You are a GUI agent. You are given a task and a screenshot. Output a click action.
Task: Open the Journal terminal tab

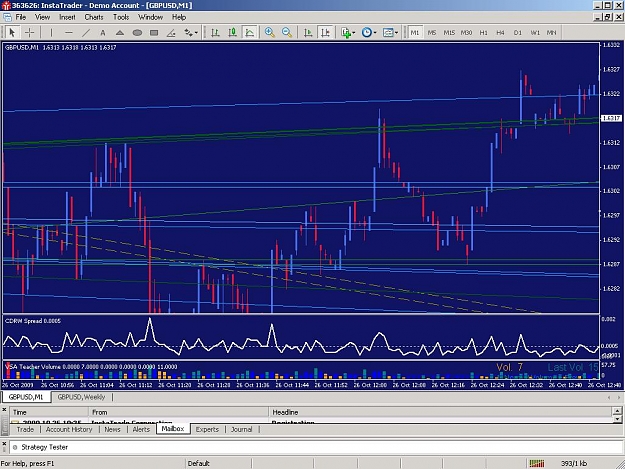click(x=242, y=429)
